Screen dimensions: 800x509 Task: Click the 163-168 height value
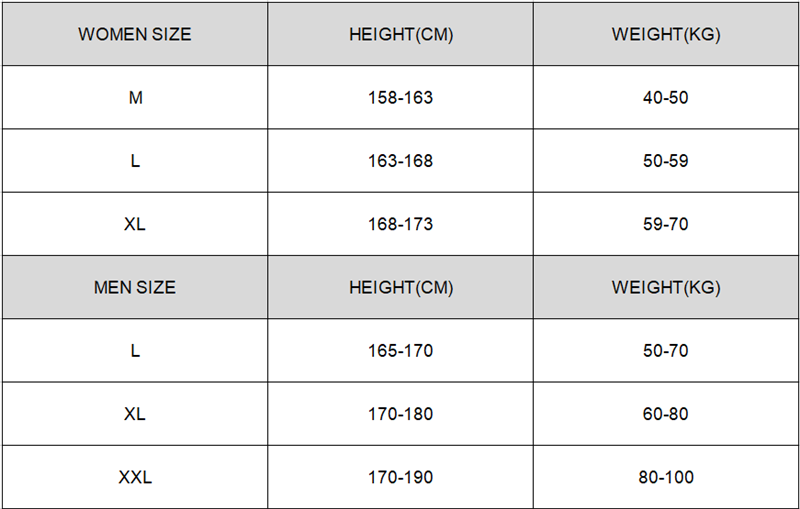[x=401, y=161]
